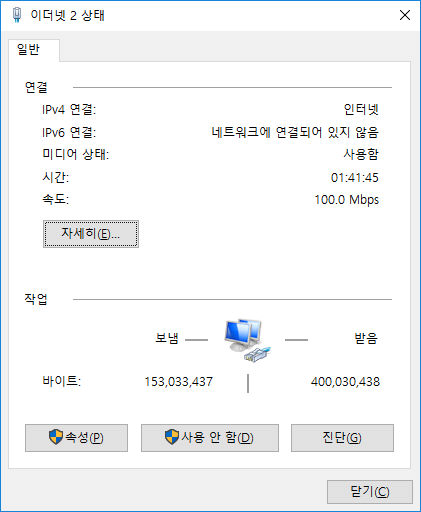Click the connection time 01:41:45
The height and width of the screenshot is (512, 421).
355,177
